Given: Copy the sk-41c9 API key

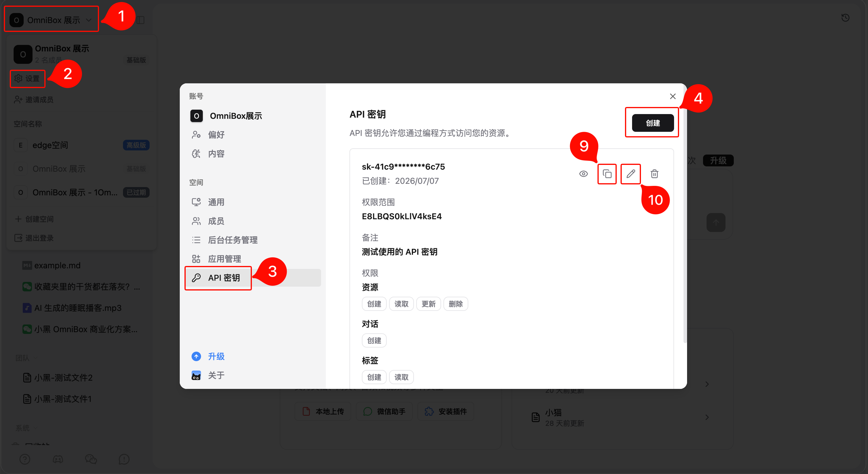Looking at the screenshot, I should pyautogui.click(x=607, y=174).
